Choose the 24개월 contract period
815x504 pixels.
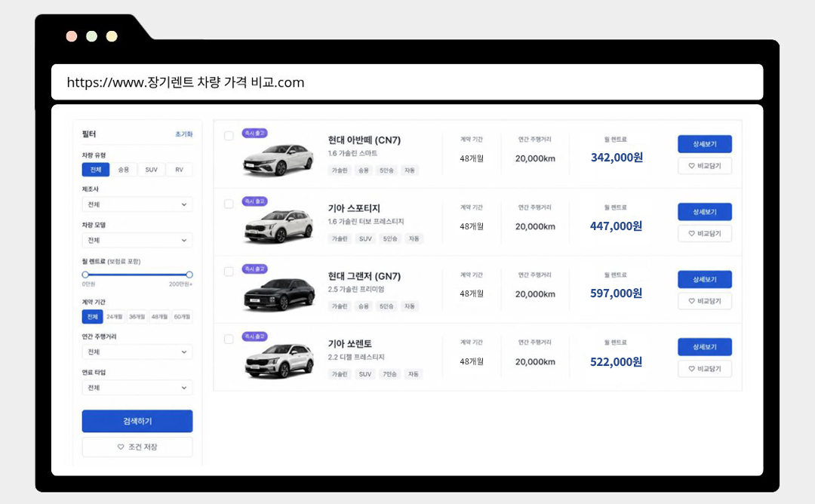point(115,316)
